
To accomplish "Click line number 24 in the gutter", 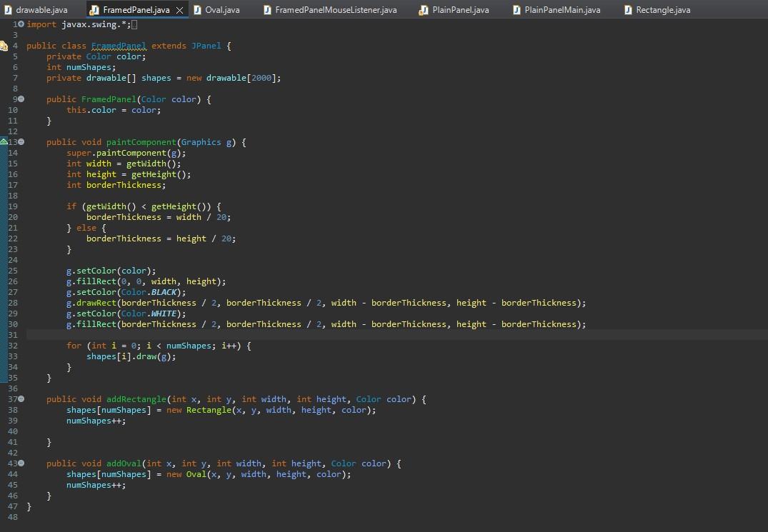I will [12, 260].
